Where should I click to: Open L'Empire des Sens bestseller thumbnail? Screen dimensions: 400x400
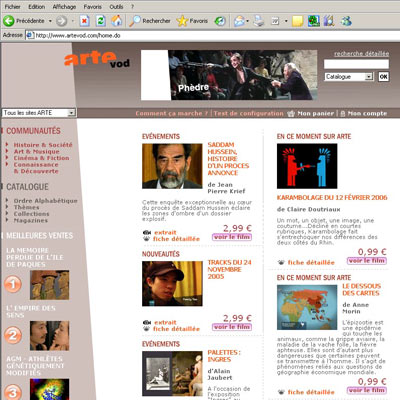(50, 336)
